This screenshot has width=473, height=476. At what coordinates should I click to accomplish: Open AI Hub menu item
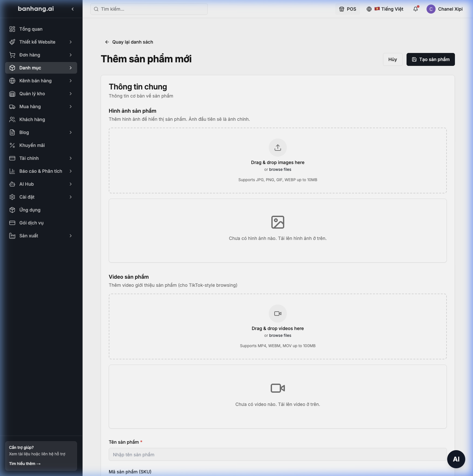41,184
